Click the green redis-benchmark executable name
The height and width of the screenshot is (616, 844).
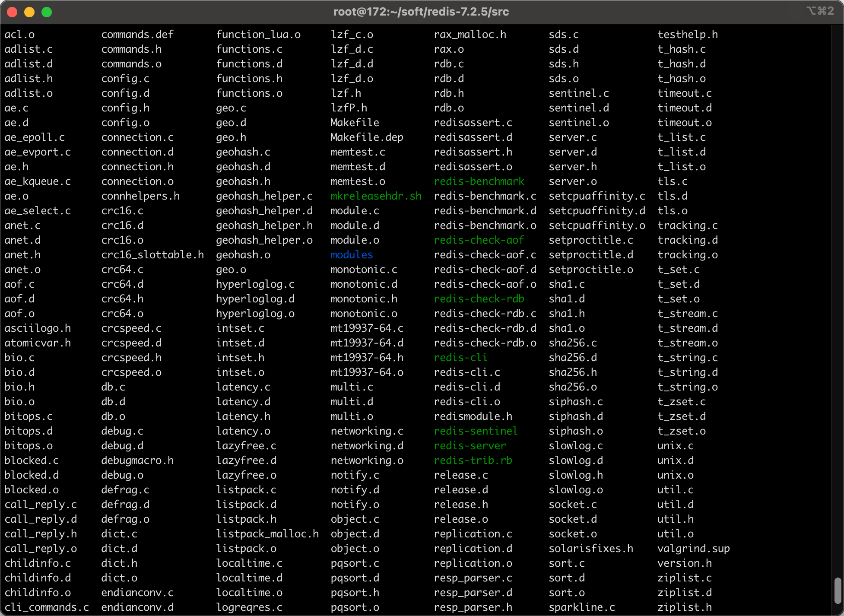pyautogui.click(x=479, y=181)
